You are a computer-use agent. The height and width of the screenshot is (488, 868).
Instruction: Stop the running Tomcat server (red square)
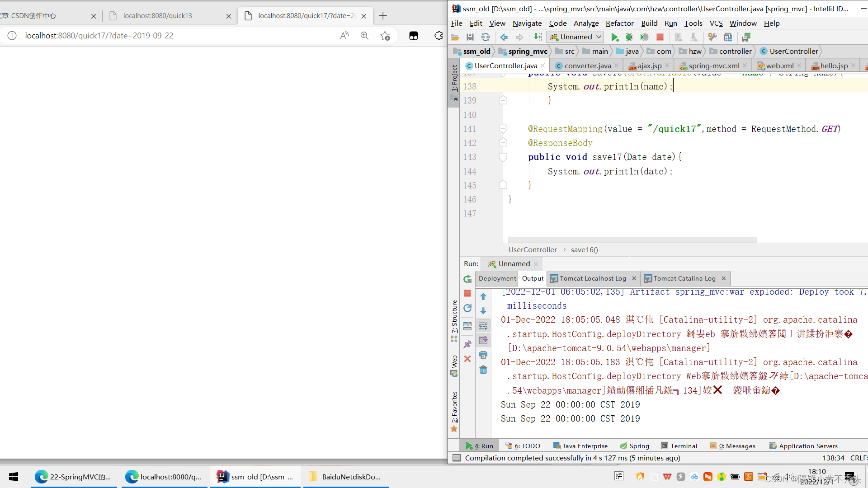click(x=660, y=37)
